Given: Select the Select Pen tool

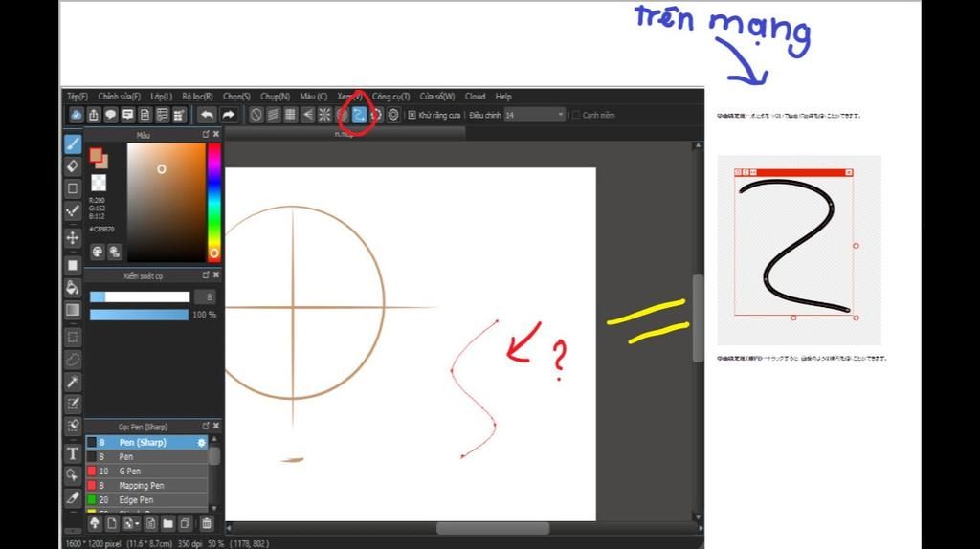Looking at the screenshot, I should point(73,405).
